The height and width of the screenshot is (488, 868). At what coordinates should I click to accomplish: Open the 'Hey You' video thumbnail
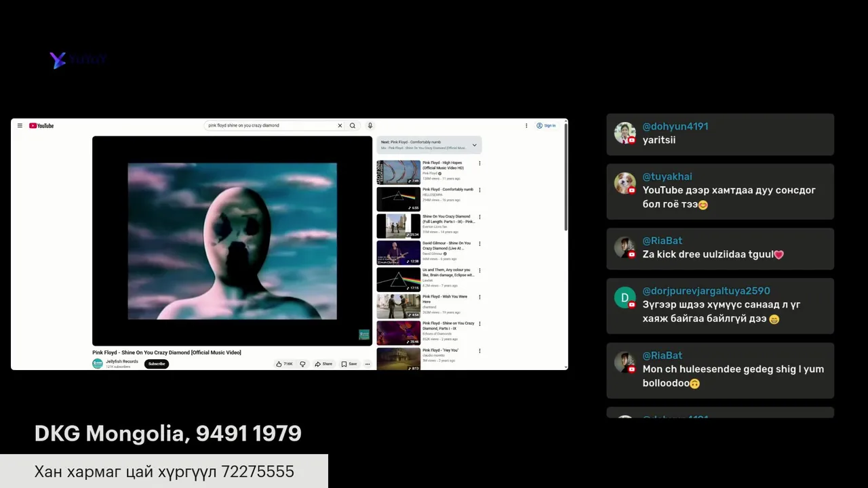[x=398, y=359]
